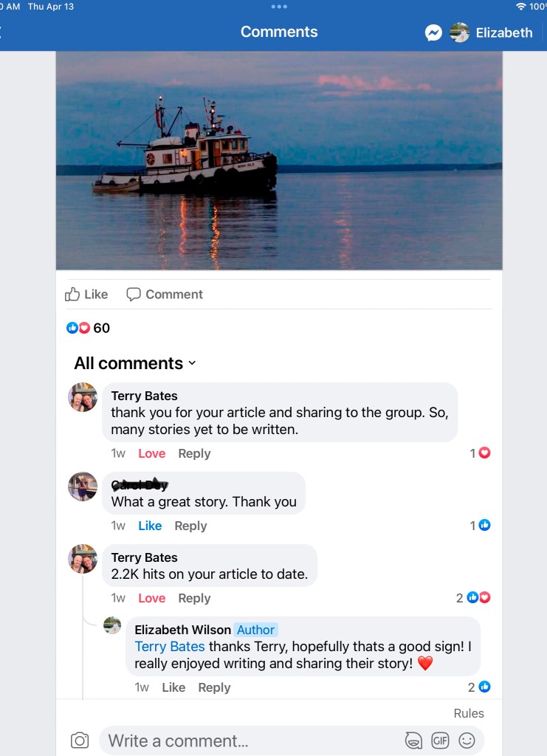Open the group Rules link
The image size is (547, 756).
point(469,713)
